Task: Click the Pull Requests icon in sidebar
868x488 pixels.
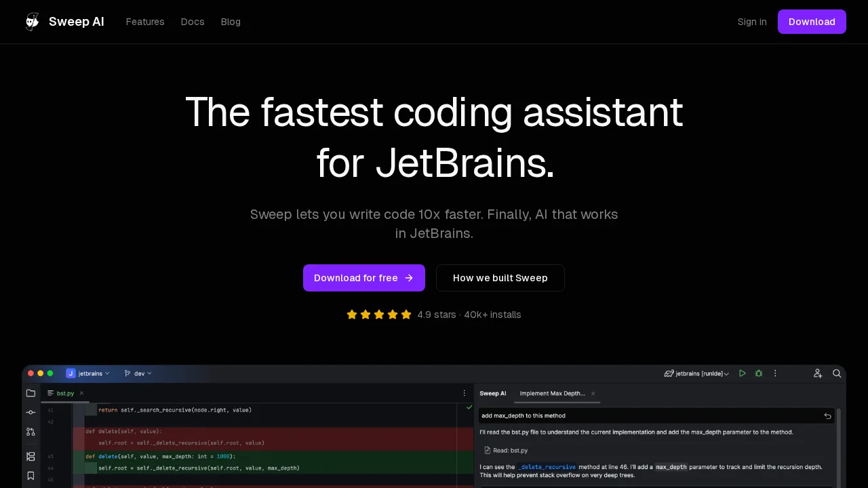Action: click(x=31, y=432)
